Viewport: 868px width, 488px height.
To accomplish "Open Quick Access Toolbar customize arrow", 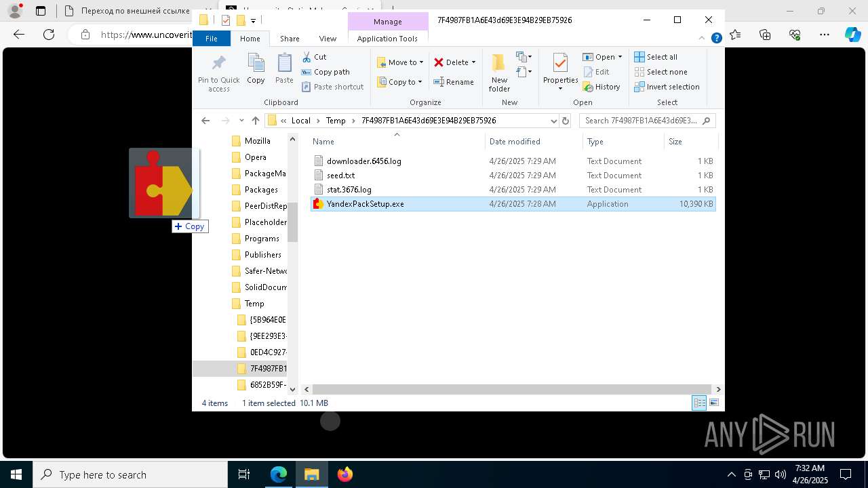I will click(x=253, y=20).
